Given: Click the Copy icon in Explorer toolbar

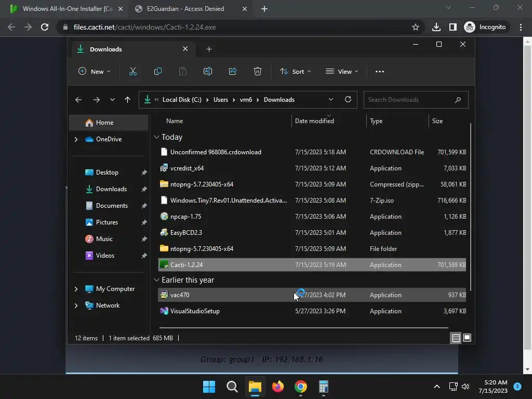Looking at the screenshot, I should pyautogui.click(x=158, y=72).
